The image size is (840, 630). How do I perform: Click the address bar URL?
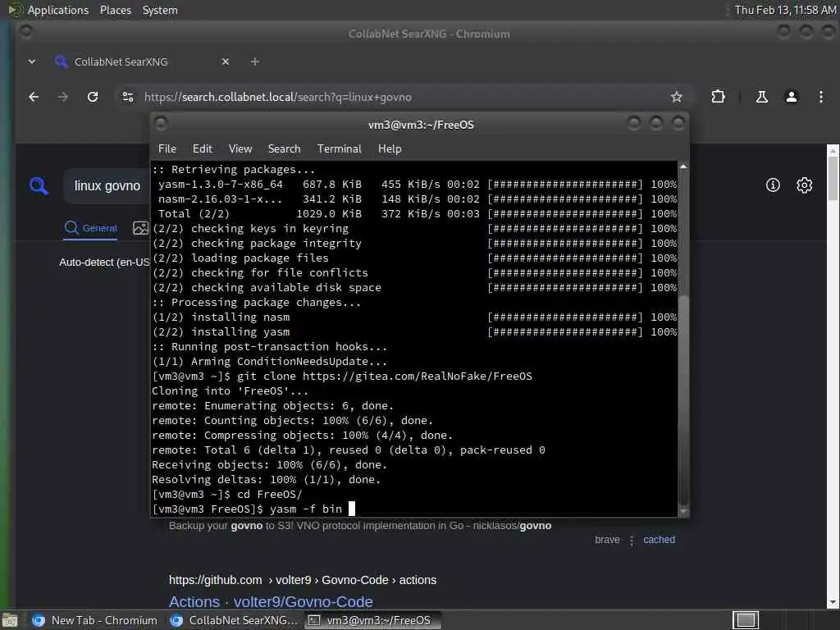[277, 97]
